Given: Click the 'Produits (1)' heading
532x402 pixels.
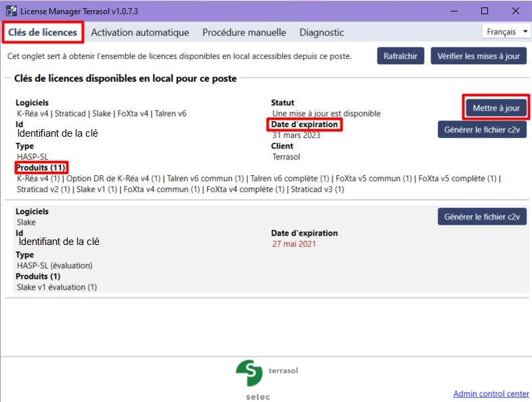Looking at the screenshot, I should tap(38, 276).
